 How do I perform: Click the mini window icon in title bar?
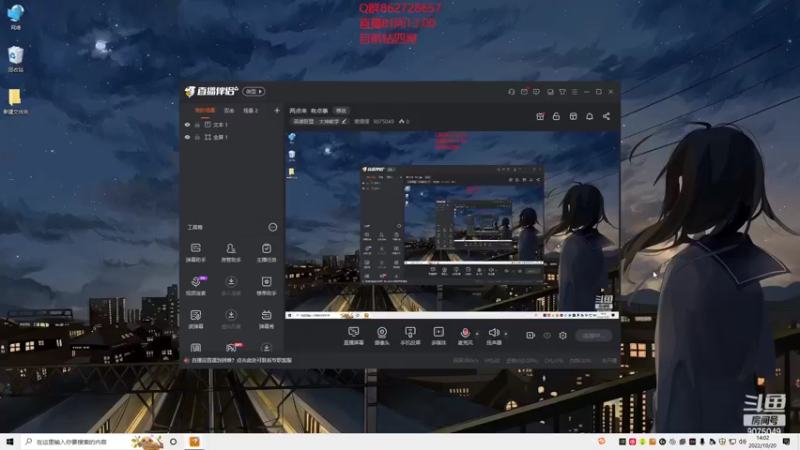pyautogui.click(x=550, y=92)
